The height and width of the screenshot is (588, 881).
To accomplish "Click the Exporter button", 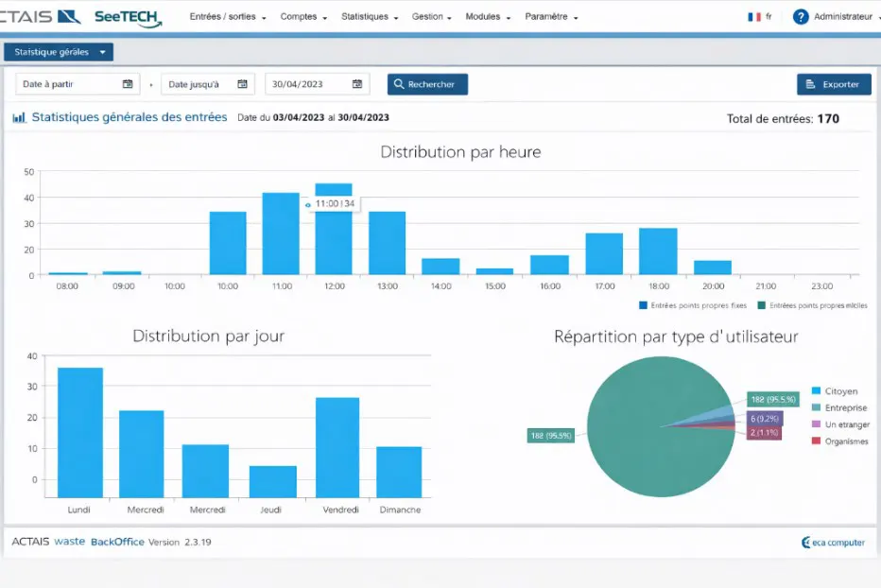I will coord(833,84).
